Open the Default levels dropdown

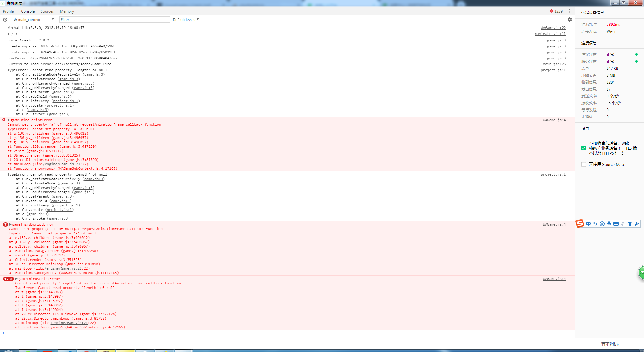coord(186,19)
